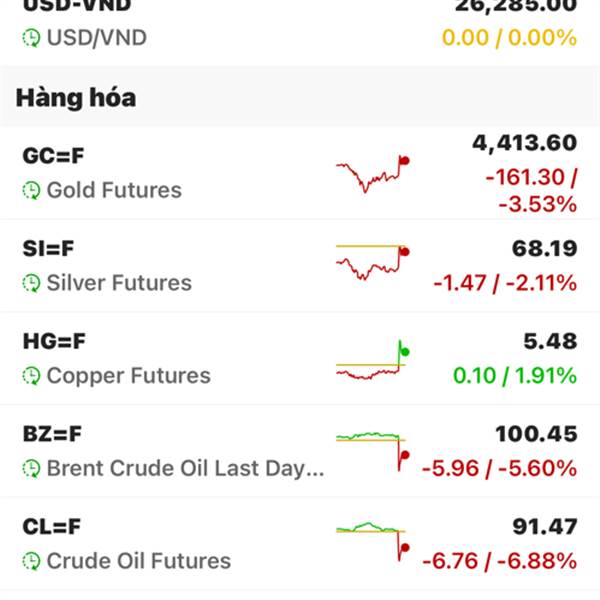Tap the USD/VND rate 0.00 / 0.00%
This screenshot has height=600, width=600.
pos(510,38)
